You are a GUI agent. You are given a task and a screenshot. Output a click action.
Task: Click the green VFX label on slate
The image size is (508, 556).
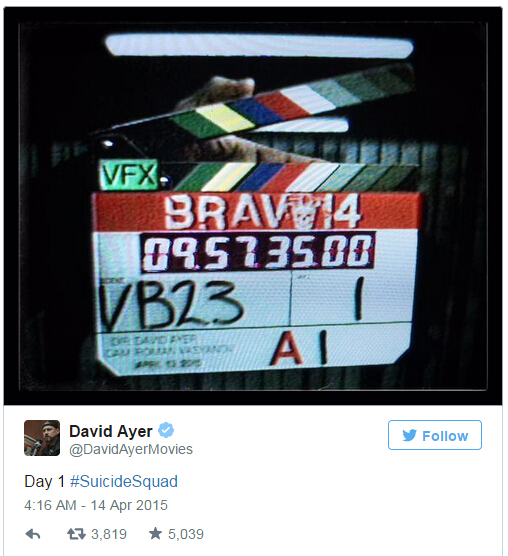129,174
